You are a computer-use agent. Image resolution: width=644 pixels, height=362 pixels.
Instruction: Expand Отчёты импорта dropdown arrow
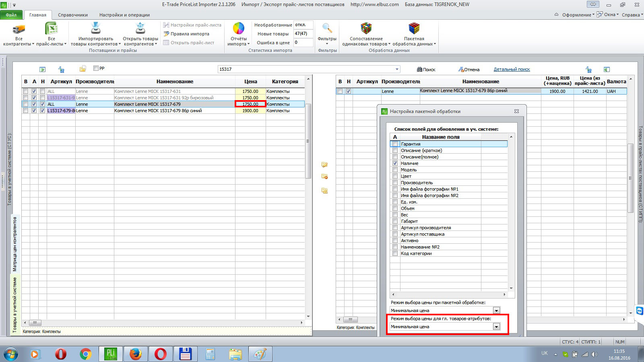tap(248, 44)
